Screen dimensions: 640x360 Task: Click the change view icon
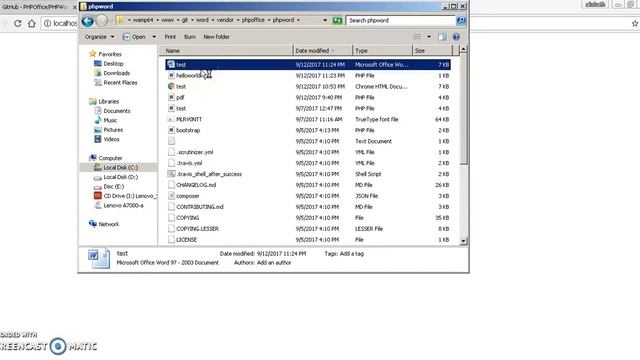tap(418, 37)
